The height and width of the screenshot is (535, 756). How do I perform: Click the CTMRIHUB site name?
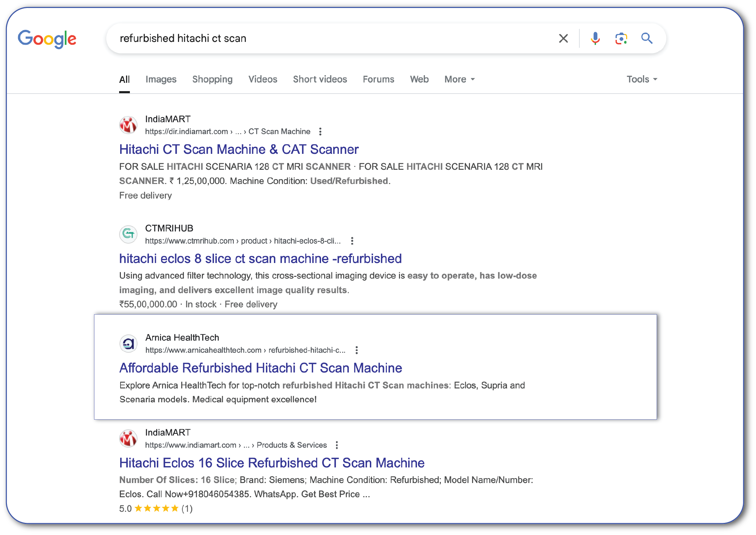[x=169, y=228]
